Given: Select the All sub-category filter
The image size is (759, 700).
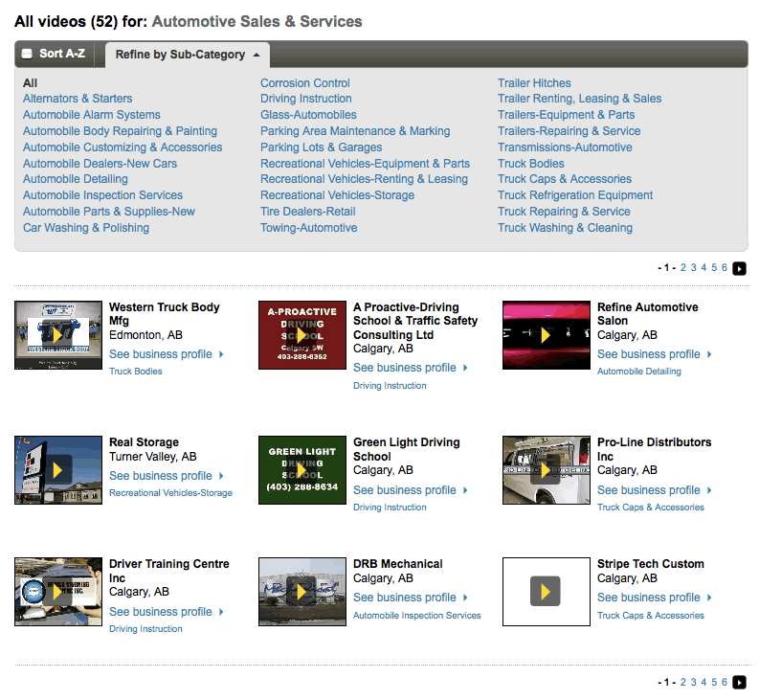Looking at the screenshot, I should [30, 83].
